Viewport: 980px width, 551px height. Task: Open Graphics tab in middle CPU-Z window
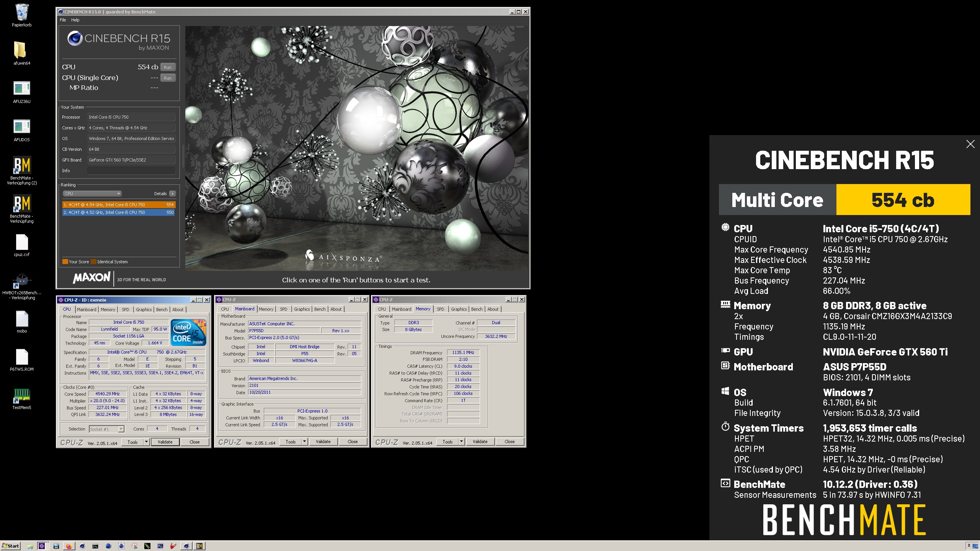302,309
